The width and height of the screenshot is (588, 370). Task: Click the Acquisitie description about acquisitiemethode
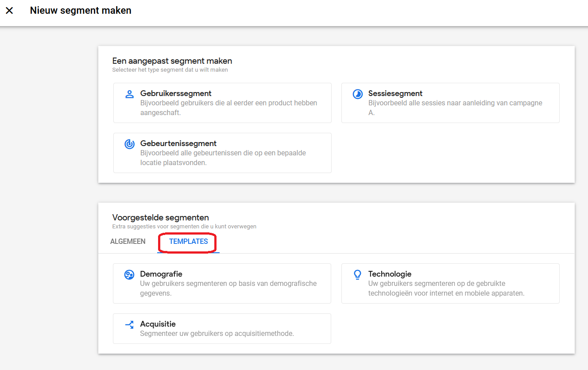[217, 333]
